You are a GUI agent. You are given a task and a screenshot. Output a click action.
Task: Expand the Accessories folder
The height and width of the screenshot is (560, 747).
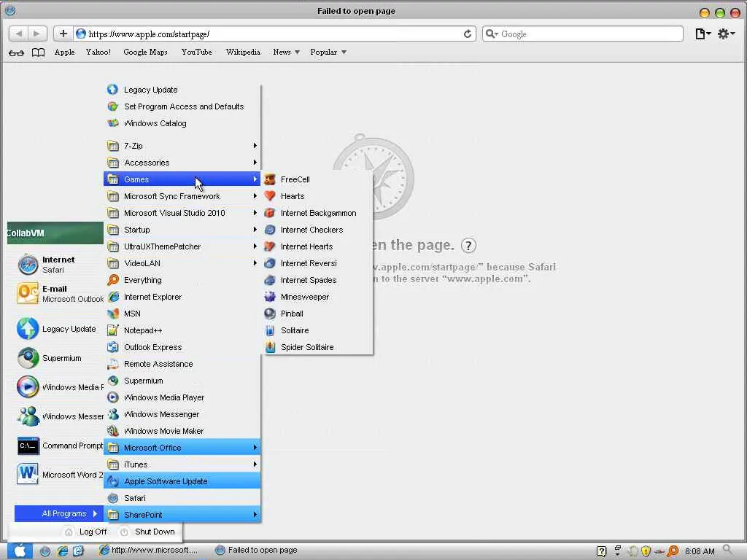[x=182, y=163]
